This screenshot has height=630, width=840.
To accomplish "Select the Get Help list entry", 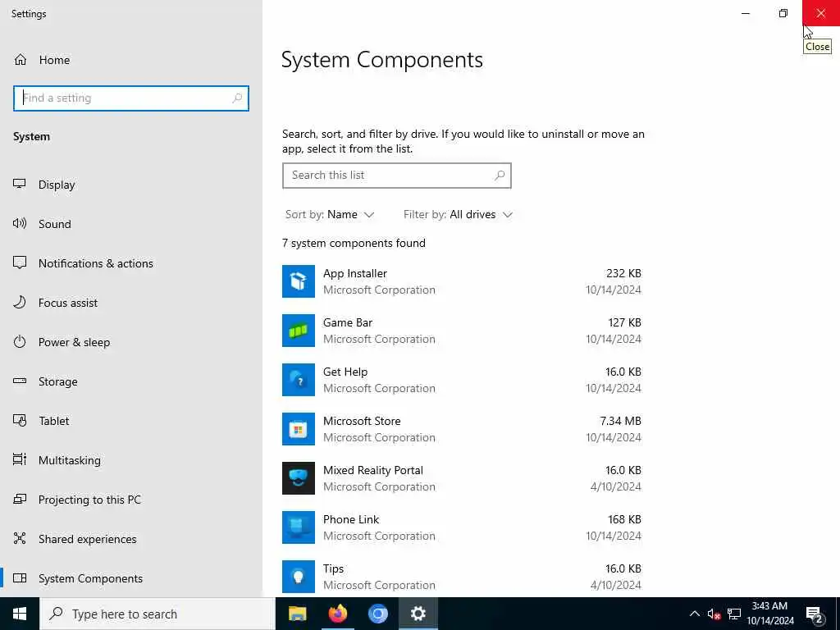I will 462,380.
